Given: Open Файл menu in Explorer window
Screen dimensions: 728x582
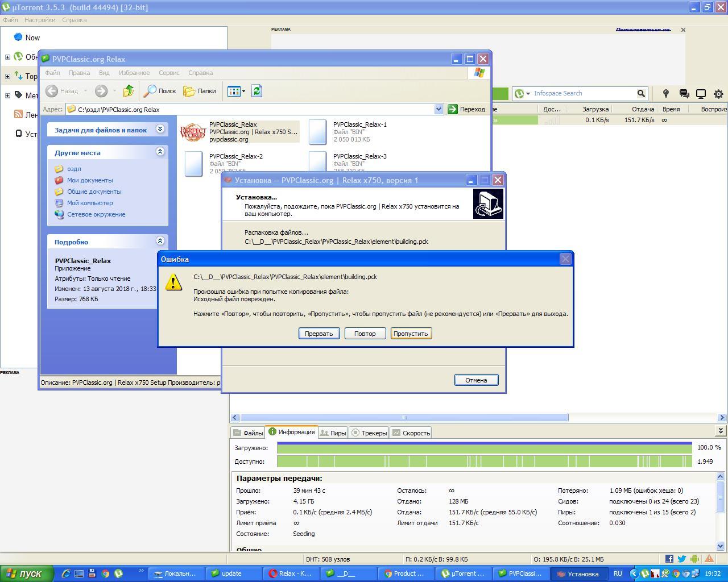Looking at the screenshot, I should tap(52, 73).
